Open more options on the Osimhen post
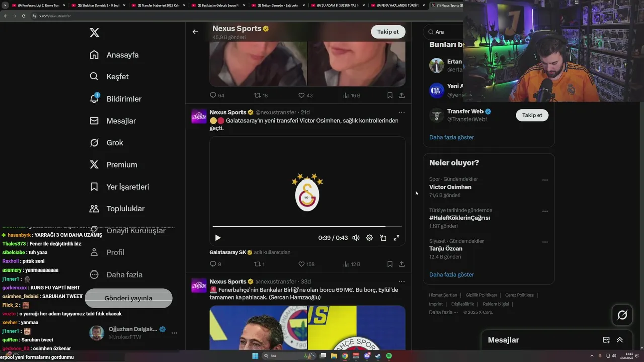This screenshot has width=644, height=362. [x=401, y=112]
